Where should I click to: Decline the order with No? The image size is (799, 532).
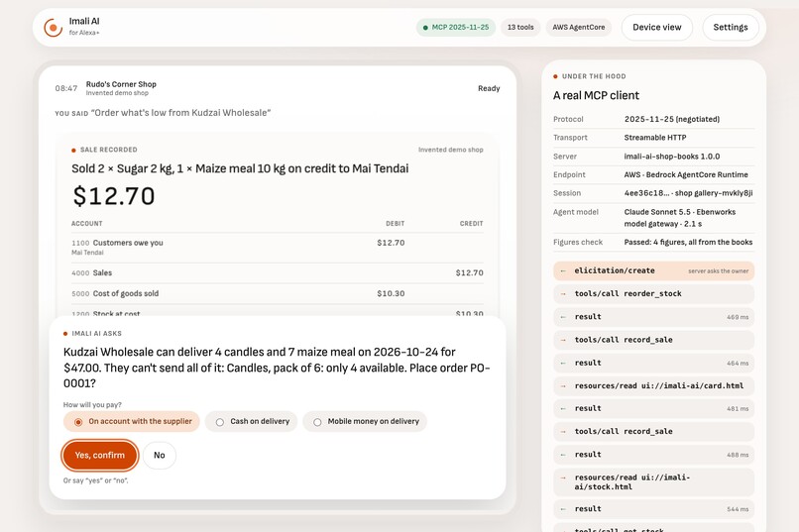point(160,455)
